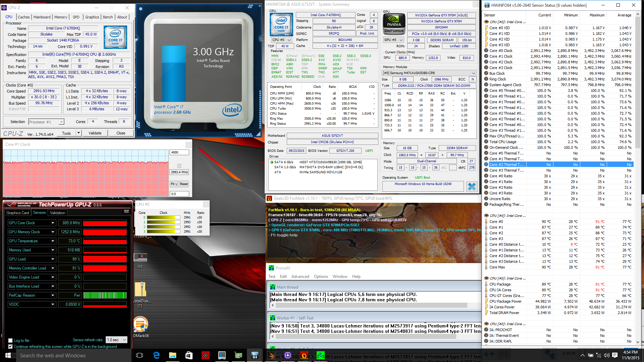Viewport: 644px width, 362px height.
Task: Switch to the HWiNFO taskbar icon with blue bars
Action: (x=255, y=355)
